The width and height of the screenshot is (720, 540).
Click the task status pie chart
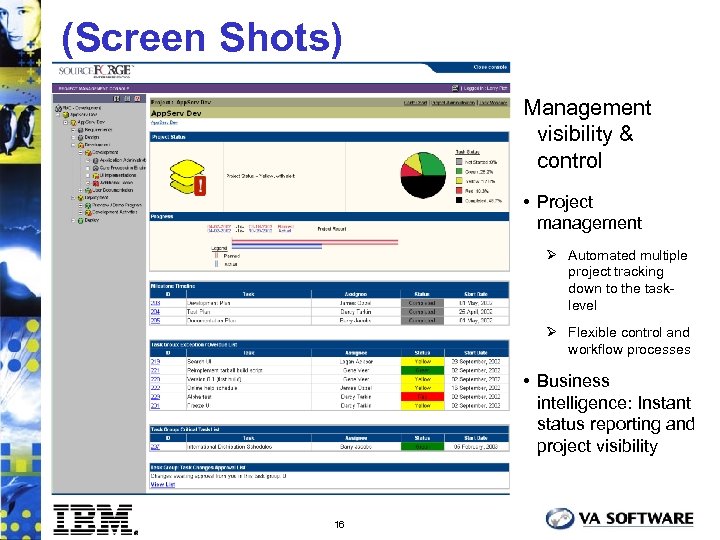coord(423,175)
